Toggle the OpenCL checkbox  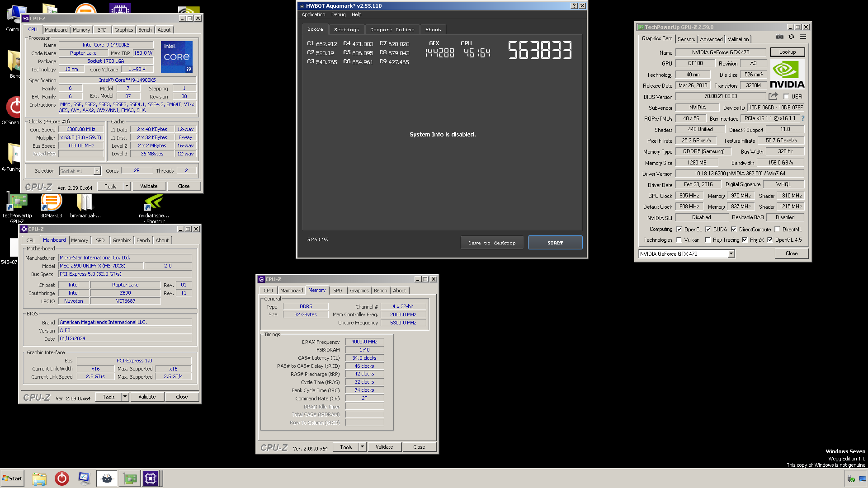[x=679, y=230]
